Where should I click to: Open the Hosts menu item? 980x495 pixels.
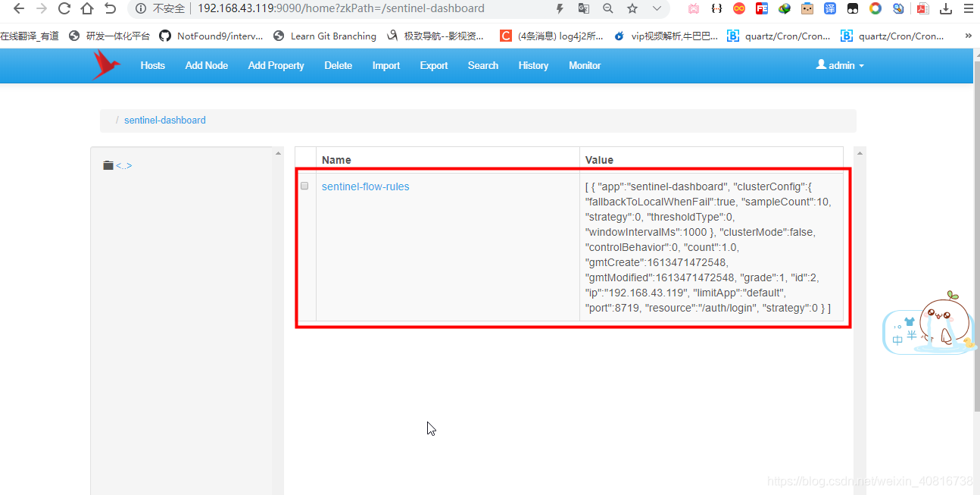coord(152,66)
